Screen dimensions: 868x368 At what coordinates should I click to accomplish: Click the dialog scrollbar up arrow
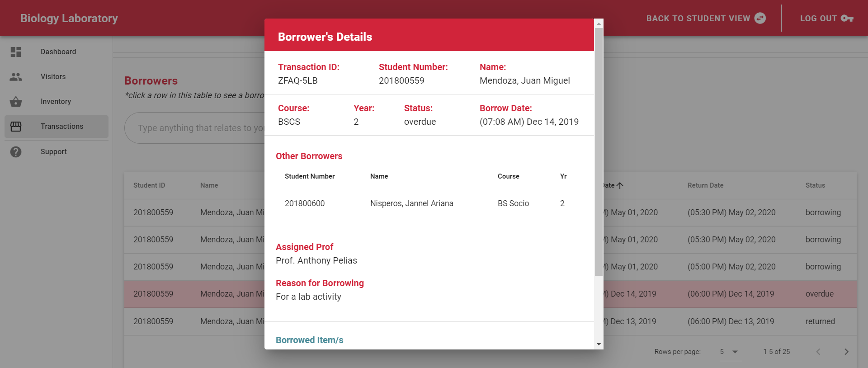pyautogui.click(x=599, y=24)
